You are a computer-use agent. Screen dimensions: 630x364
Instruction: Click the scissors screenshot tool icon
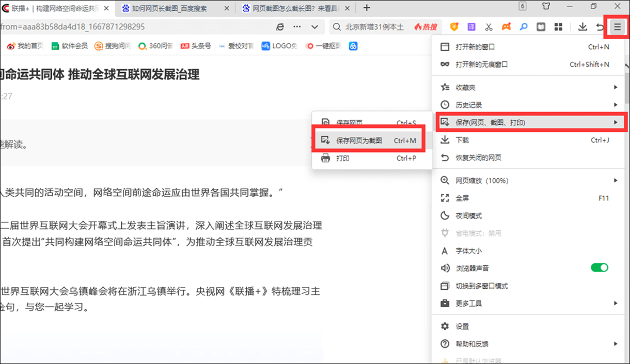click(x=489, y=27)
